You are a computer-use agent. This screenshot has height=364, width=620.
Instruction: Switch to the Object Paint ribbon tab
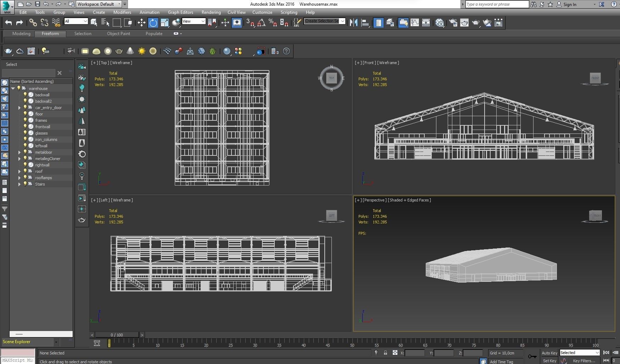click(118, 34)
